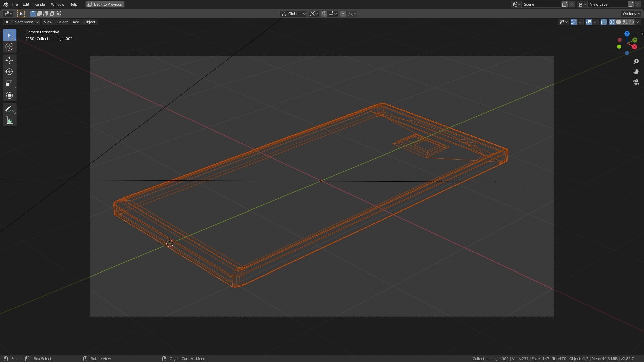644x362 pixels.
Task: Open the Render menu
Action: click(40, 4)
